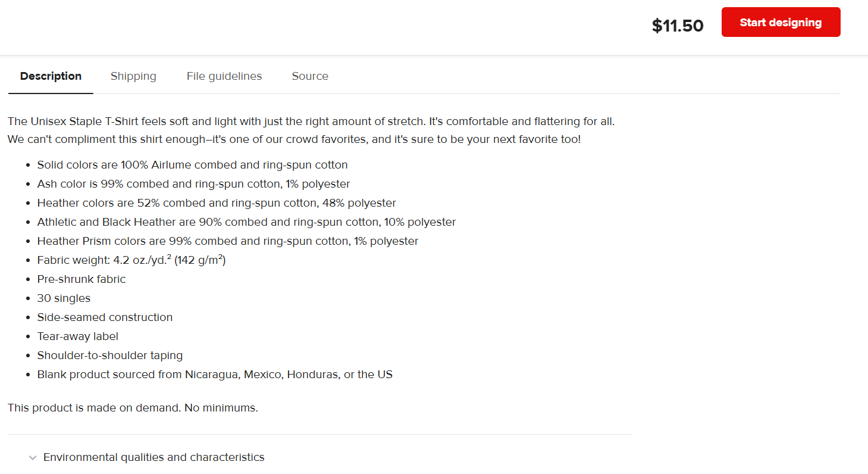Click the Blank product sourced from line

click(215, 375)
